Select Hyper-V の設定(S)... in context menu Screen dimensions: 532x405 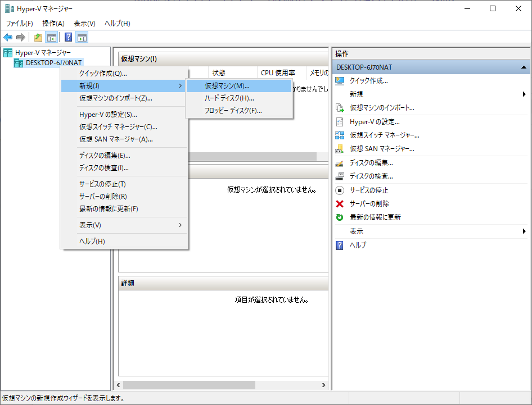tap(124, 115)
